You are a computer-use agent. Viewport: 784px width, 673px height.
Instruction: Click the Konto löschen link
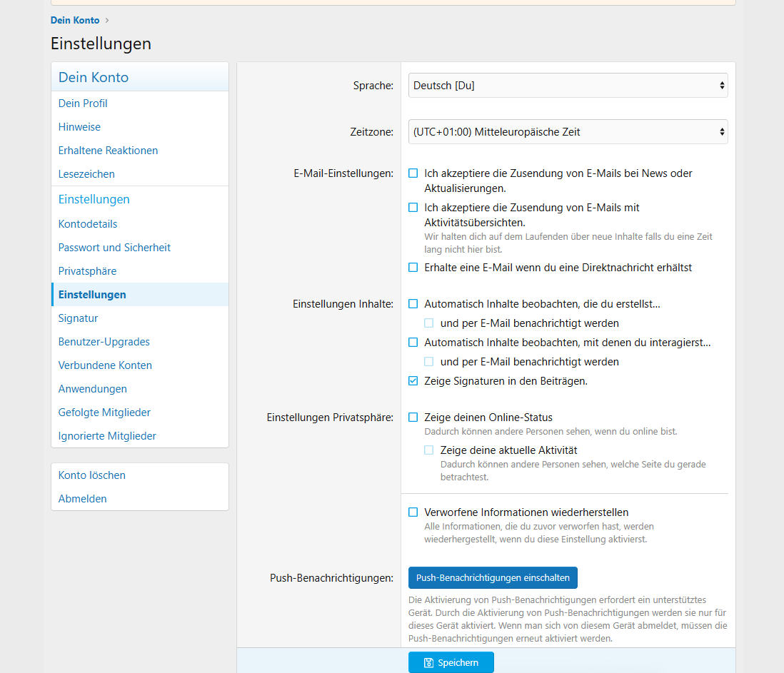[91, 475]
